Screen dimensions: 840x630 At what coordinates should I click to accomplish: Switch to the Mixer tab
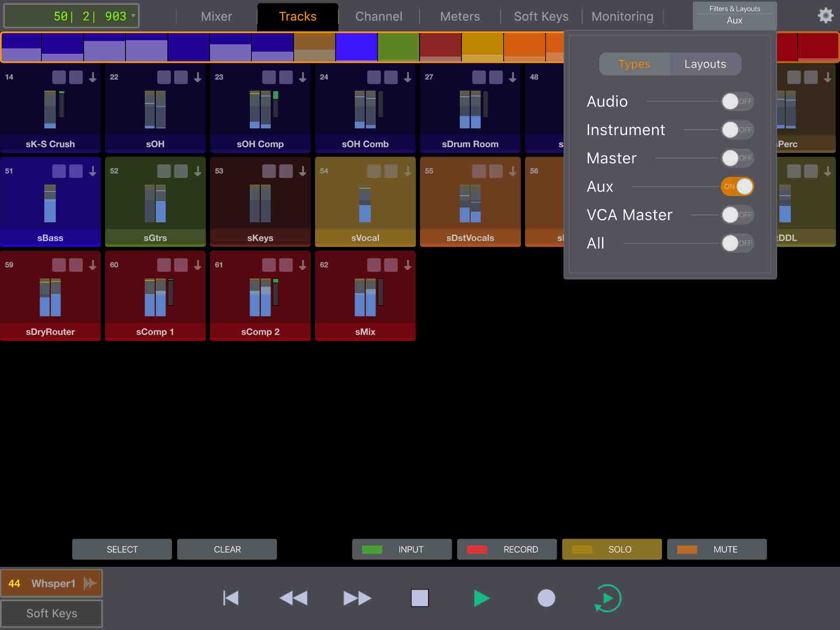tap(216, 16)
